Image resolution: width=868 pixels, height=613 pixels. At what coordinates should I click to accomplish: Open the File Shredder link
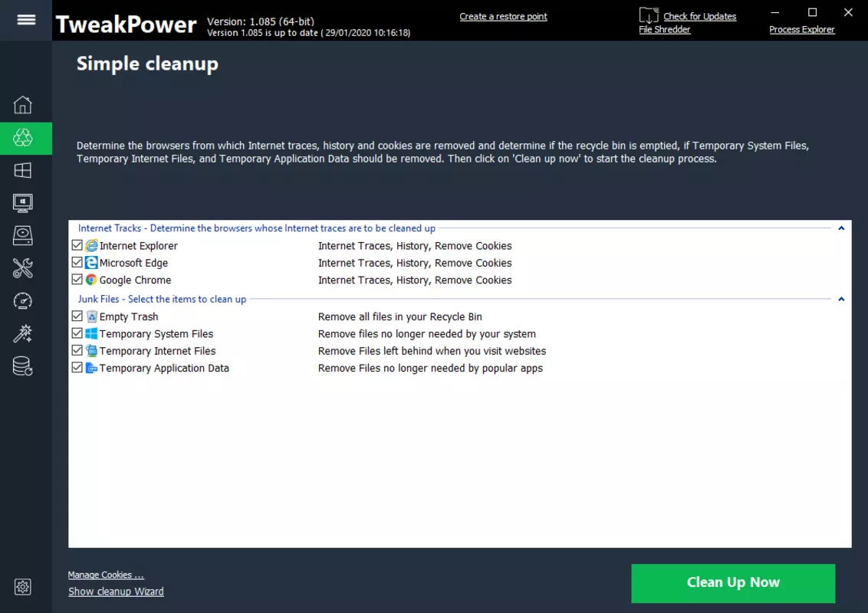coord(664,29)
